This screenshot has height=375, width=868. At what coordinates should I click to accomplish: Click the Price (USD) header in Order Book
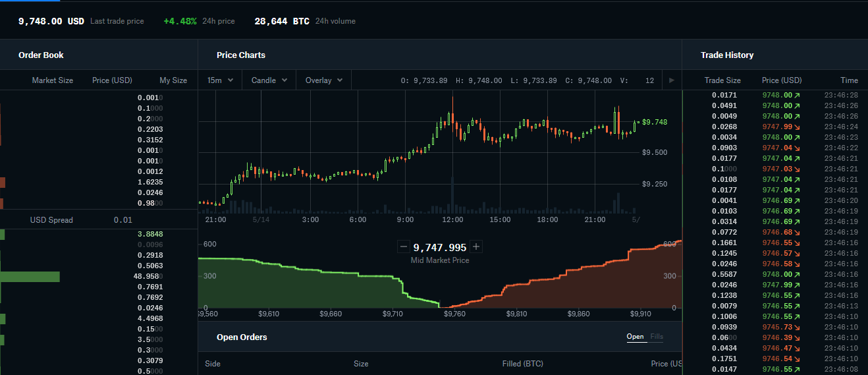112,80
